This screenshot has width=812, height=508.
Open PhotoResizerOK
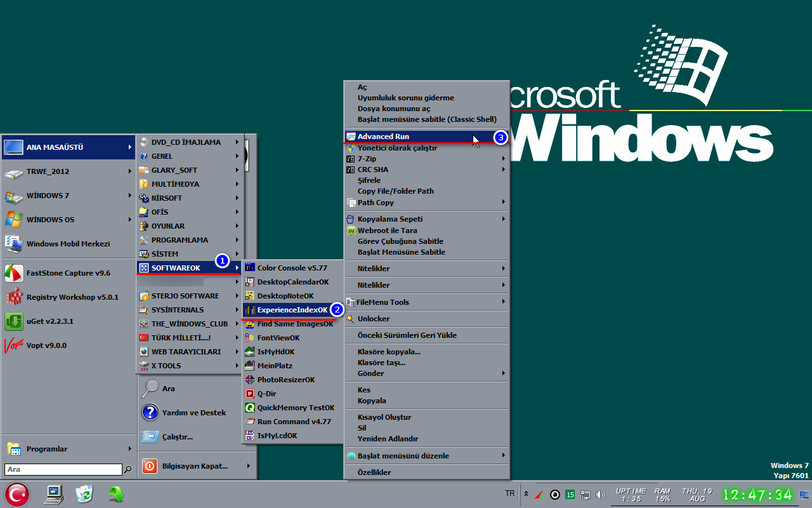(293, 380)
